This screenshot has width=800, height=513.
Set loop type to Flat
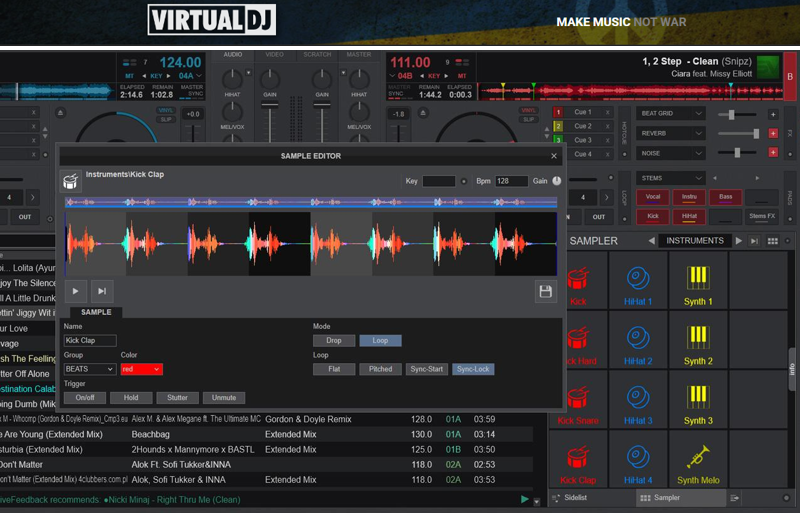334,369
